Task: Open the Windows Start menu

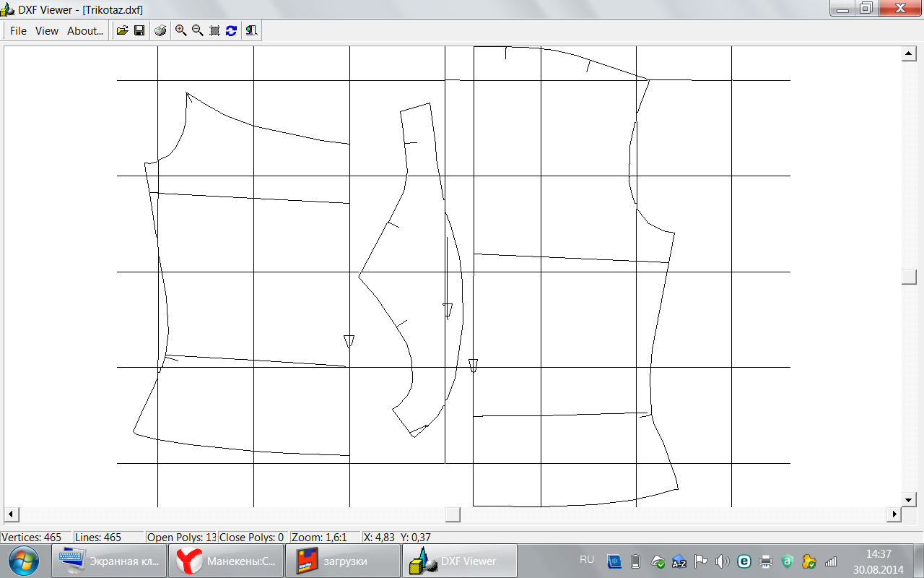Action: point(24,561)
